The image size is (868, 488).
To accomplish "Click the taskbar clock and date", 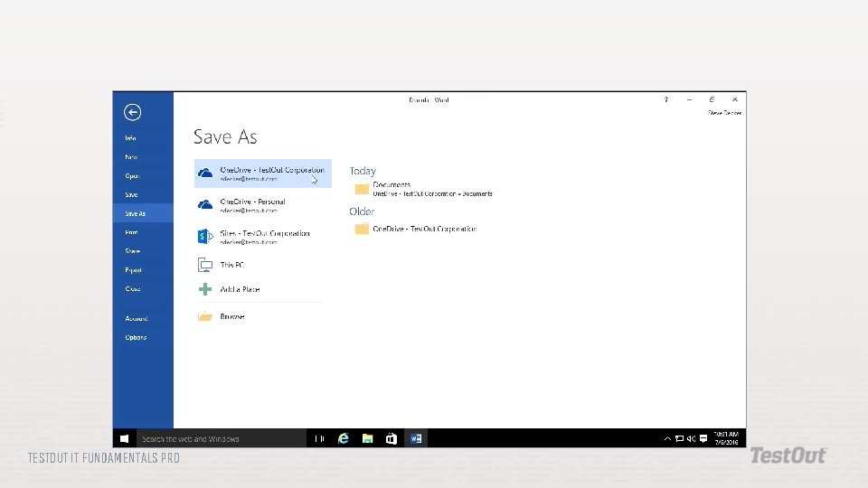I will click(x=726, y=439).
